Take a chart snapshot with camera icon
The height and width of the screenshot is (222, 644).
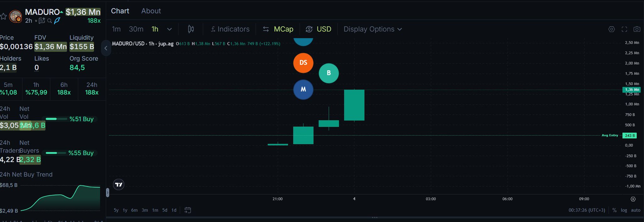[637, 29]
